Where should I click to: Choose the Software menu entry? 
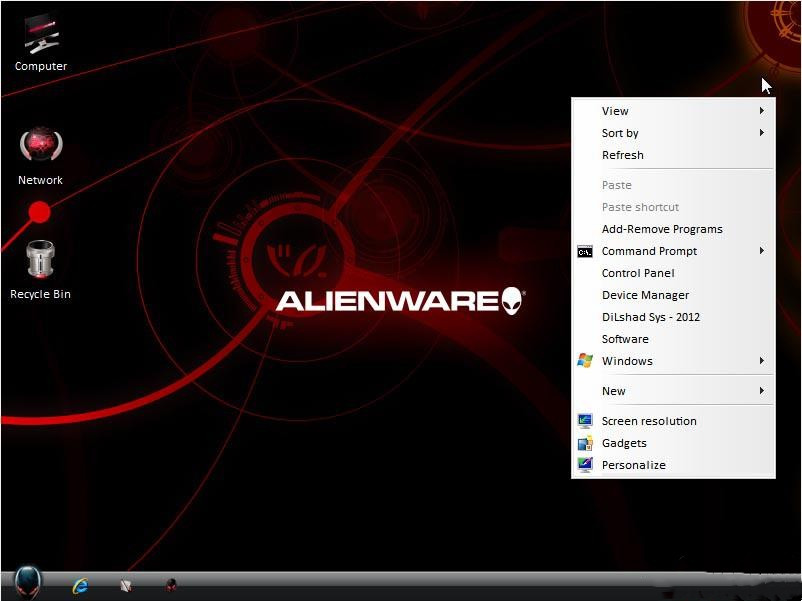[x=673, y=339]
